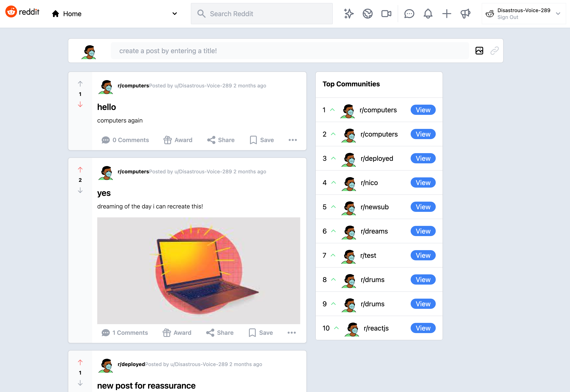Toggle Save on the 'hello' post

point(262,140)
